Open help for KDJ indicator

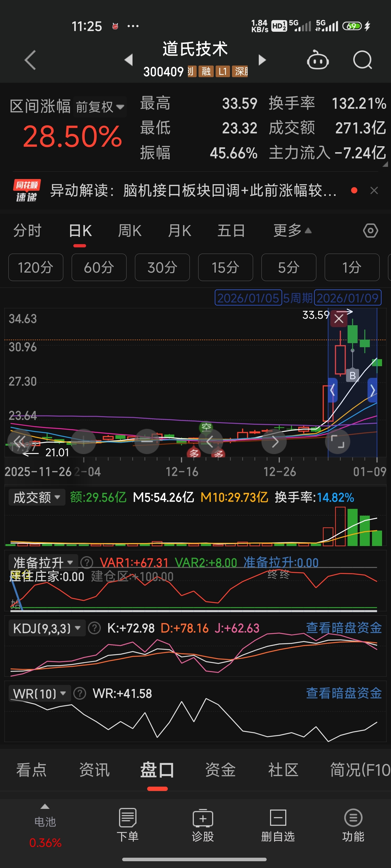(94, 628)
